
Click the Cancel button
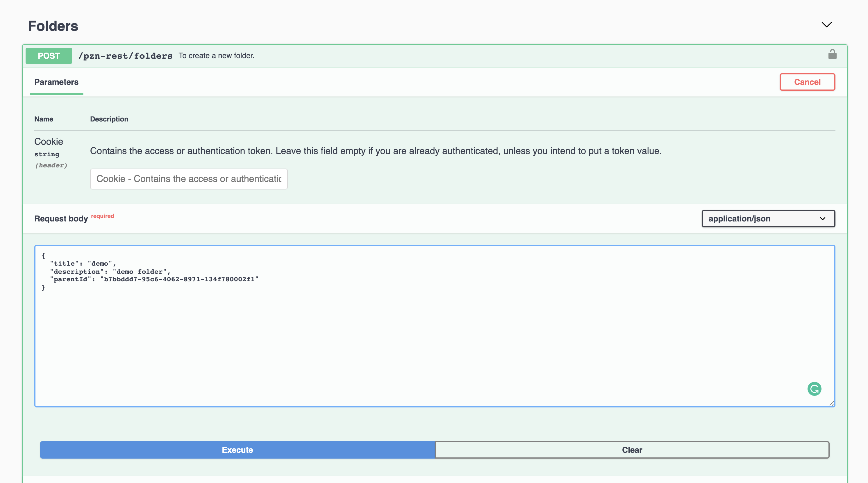(807, 82)
